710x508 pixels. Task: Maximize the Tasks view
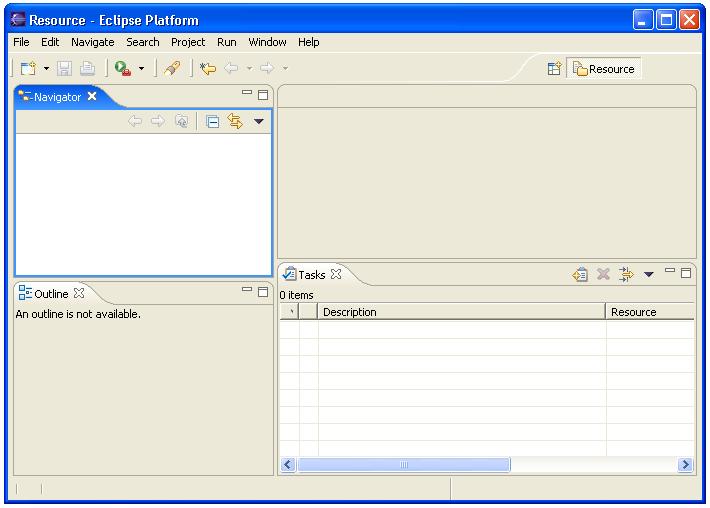pos(686,273)
